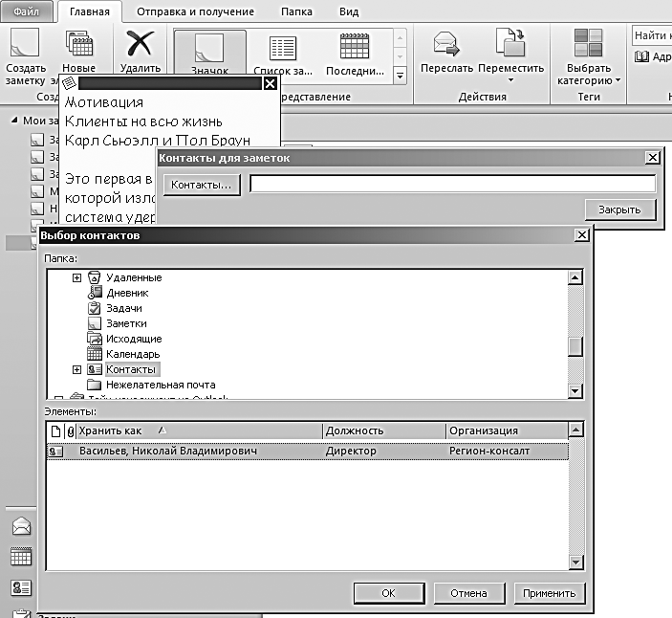The image size is (672, 618).
Task: Open the Переместить move icon
Action: tap(510, 42)
